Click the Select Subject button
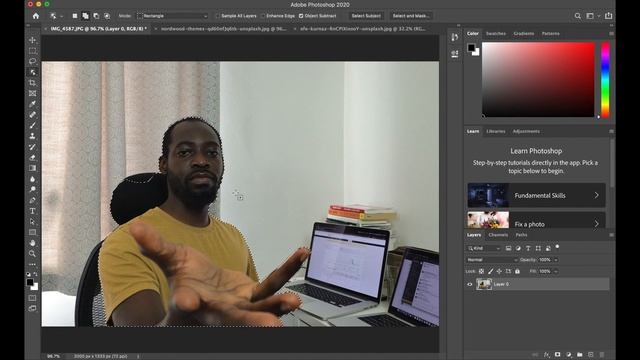 pos(366,16)
